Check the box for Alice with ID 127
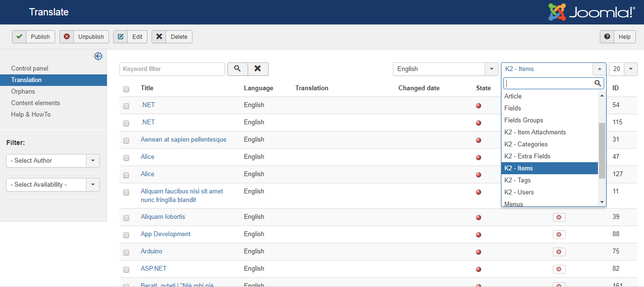Screen dimensions: 644x287 (x=126, y=175)
